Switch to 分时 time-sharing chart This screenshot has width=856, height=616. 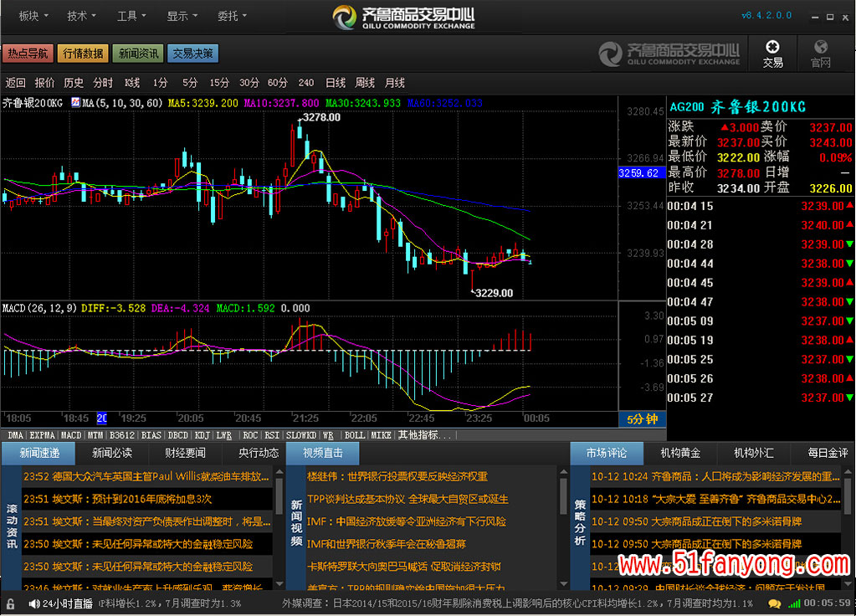(103, 83)
